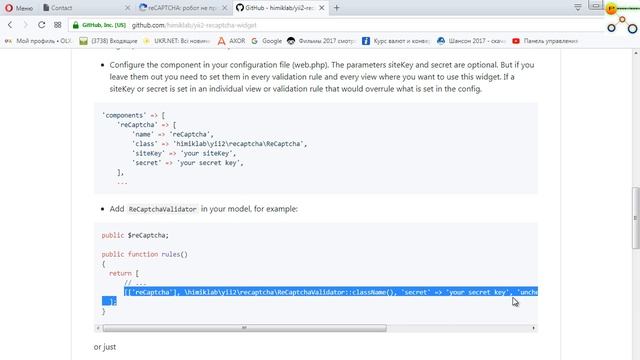The image size is (640, 360).
Task: Open the Шансон 2017 bookmark
Action: coord(471,41)
